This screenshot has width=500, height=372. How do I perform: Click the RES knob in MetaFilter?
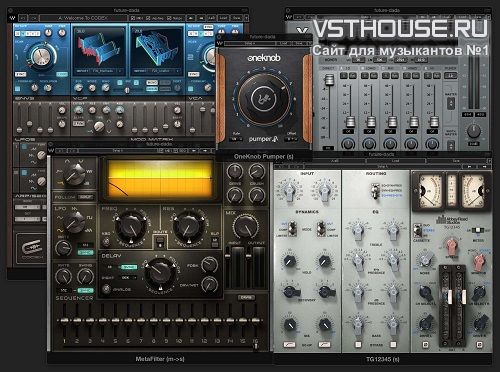[188, 227]
